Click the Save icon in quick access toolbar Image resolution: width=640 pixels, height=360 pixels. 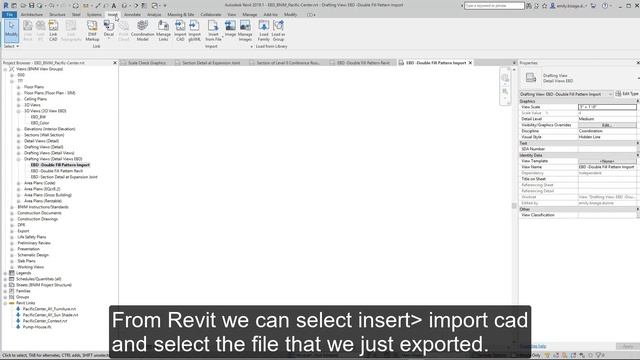[31, 5]
